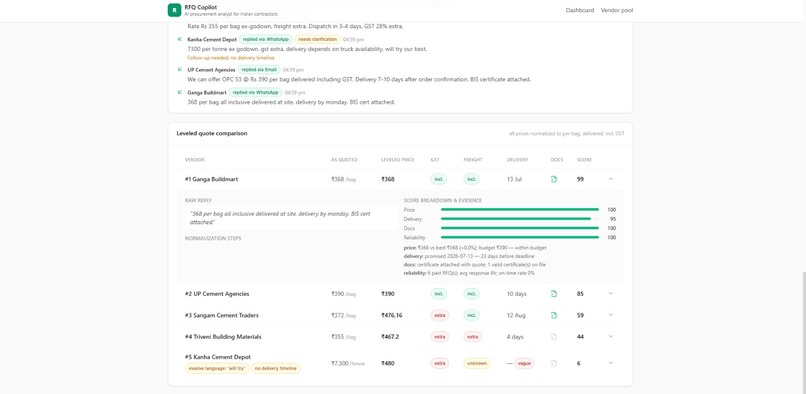Click the leveled price ₹476.16

(392, 315)
